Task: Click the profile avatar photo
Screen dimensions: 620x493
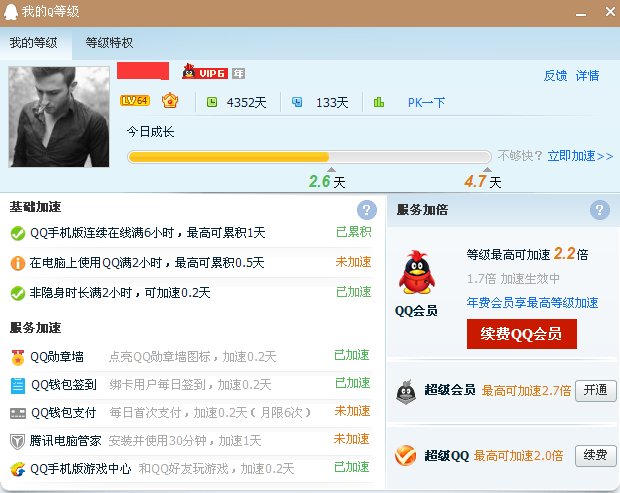Action: point(59,117)
